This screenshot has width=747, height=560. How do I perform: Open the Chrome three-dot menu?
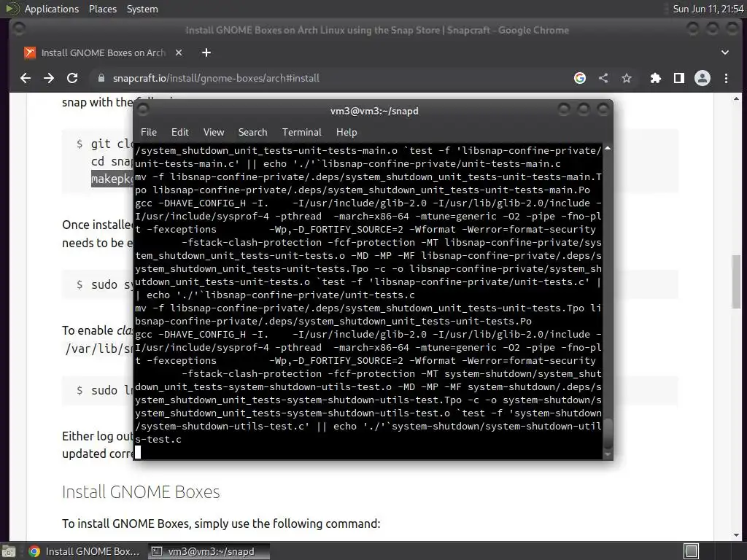[x=726, y=78]
